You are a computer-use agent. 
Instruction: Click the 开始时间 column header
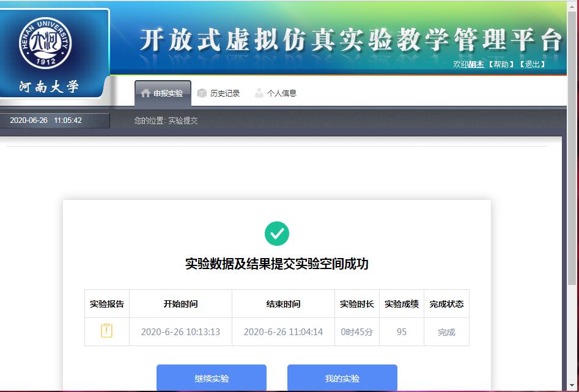(180, 304)
